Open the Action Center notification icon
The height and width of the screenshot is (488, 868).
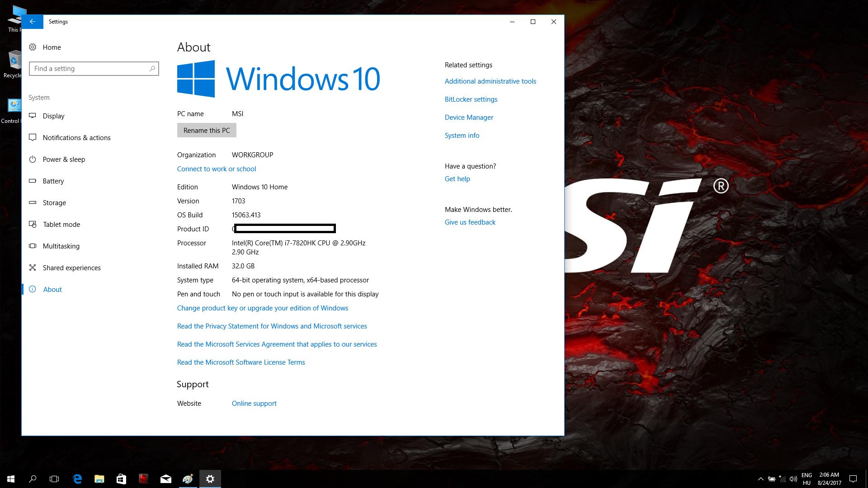tap(853, 479)
